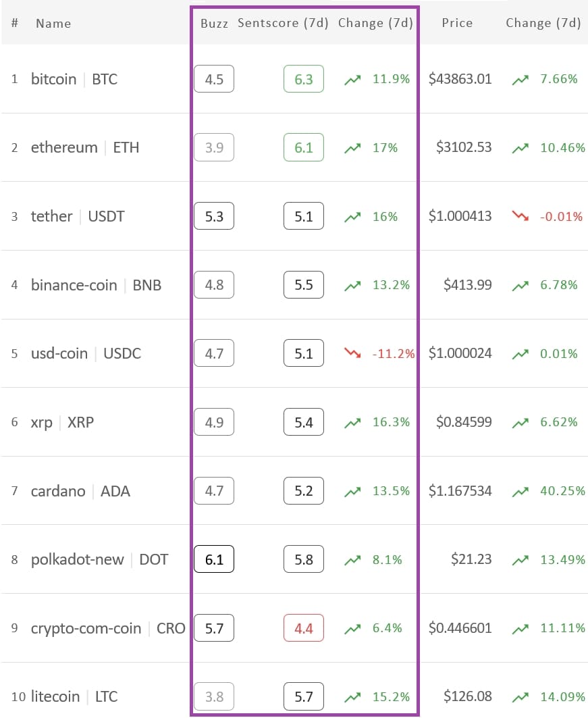Viewport: 588px width, 718px height.
Task: Open the bitcoin BTC coin link
Action: point(74,79)
